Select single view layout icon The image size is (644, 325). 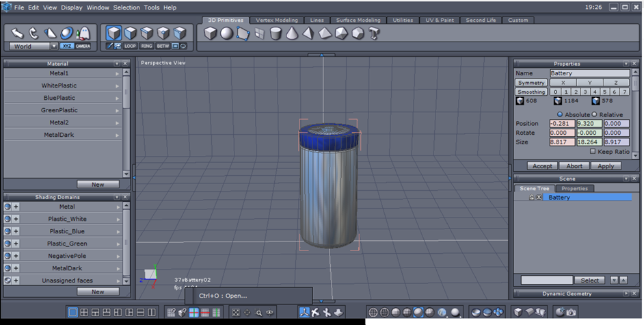coord(73,312)
